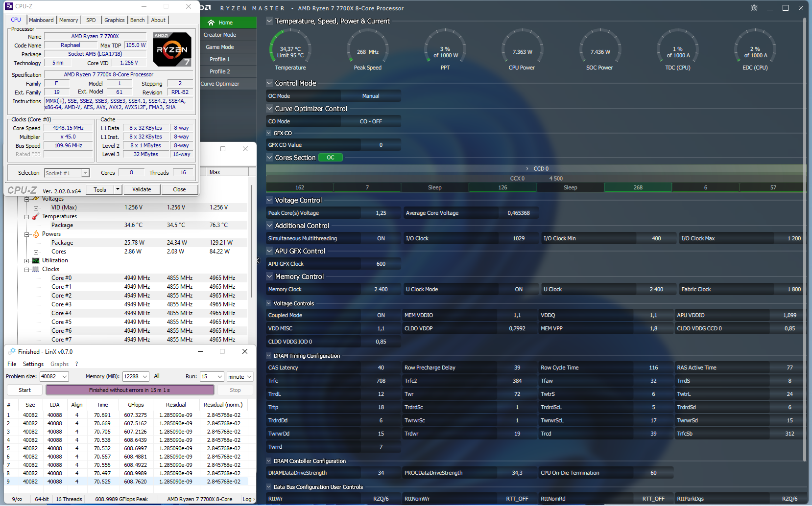The height and width of the screenshot is (506, 812).
Task: Open Profile 1 in Ryzen Master sidebar
Action: pyautogui.click(x=228, y=59)
